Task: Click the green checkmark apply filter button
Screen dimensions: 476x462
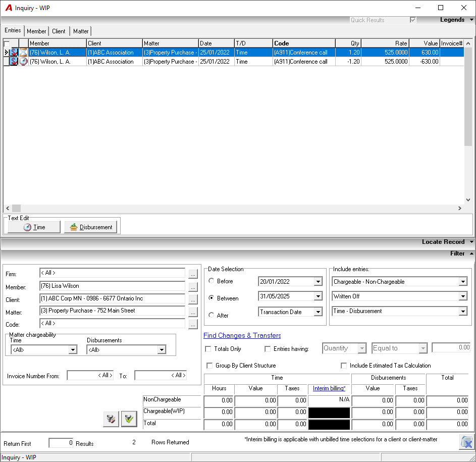Action: (129, 419)
